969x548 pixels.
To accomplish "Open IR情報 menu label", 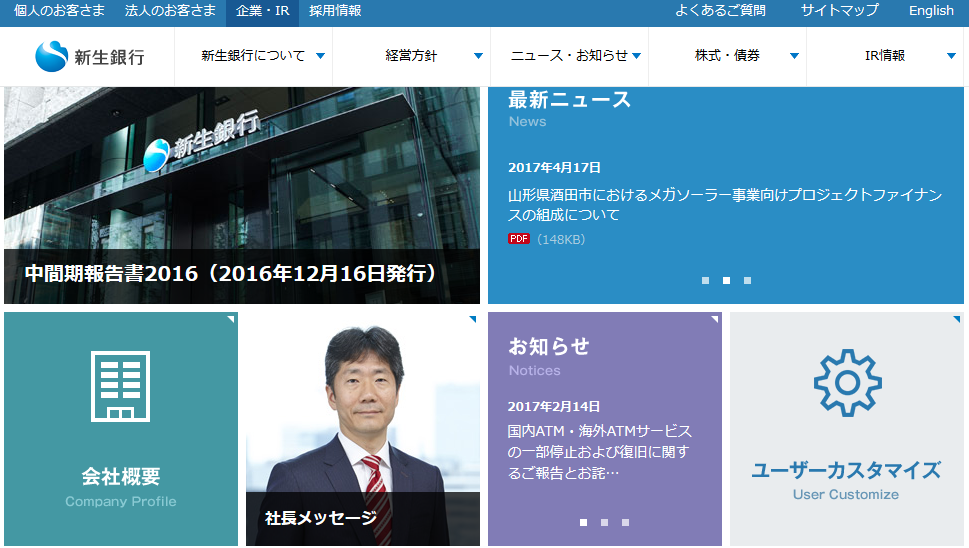I will pos(885,56).
